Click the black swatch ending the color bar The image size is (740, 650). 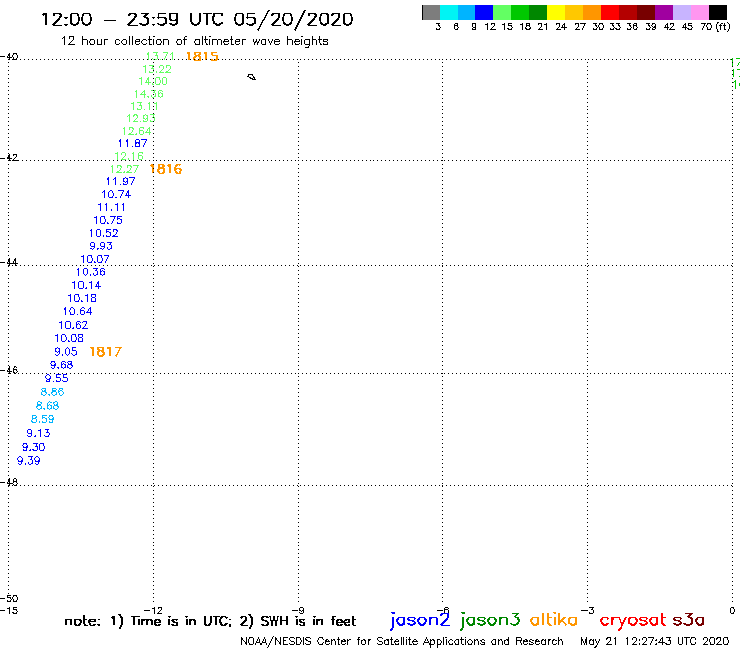[x=718, y=12]
